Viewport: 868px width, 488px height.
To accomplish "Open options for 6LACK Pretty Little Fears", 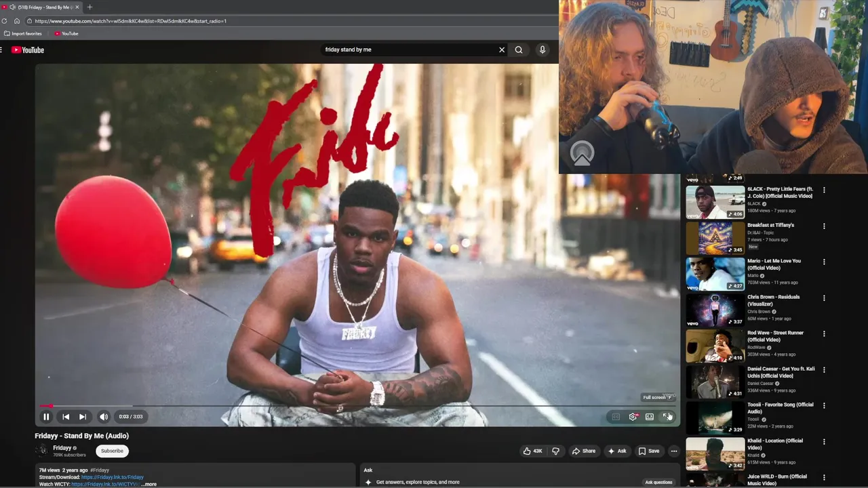I will [824, 190].
